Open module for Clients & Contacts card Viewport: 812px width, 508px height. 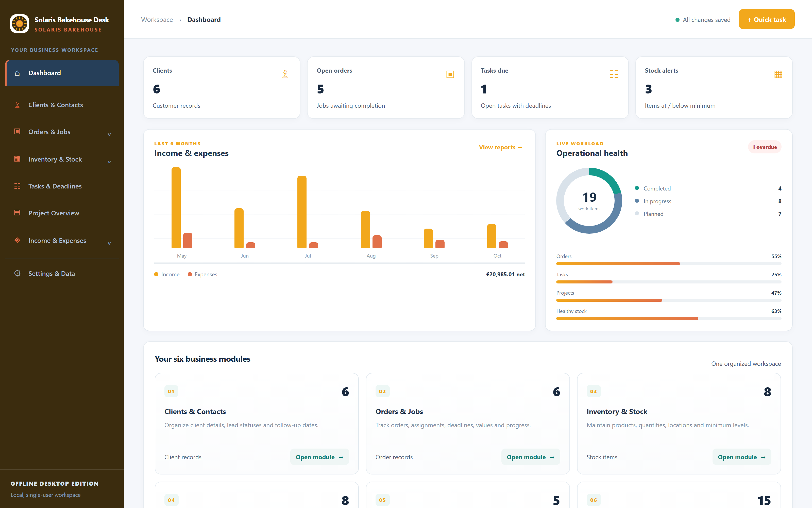click(319, 457)
